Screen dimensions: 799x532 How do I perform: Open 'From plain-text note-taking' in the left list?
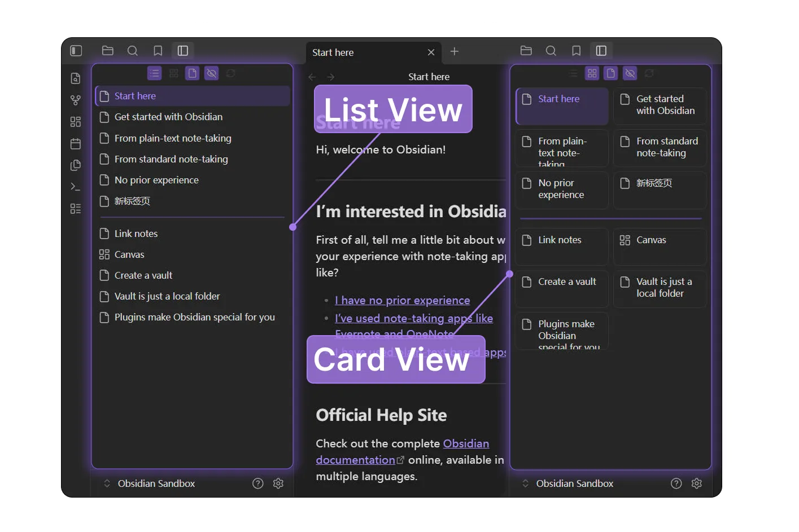click(193, 138)
